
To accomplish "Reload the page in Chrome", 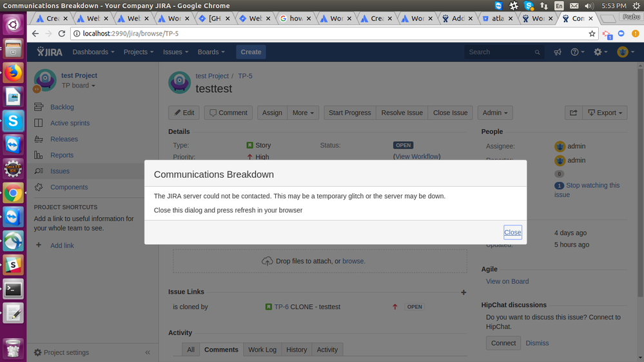I will pyautogui.click(x=62, y=33).
